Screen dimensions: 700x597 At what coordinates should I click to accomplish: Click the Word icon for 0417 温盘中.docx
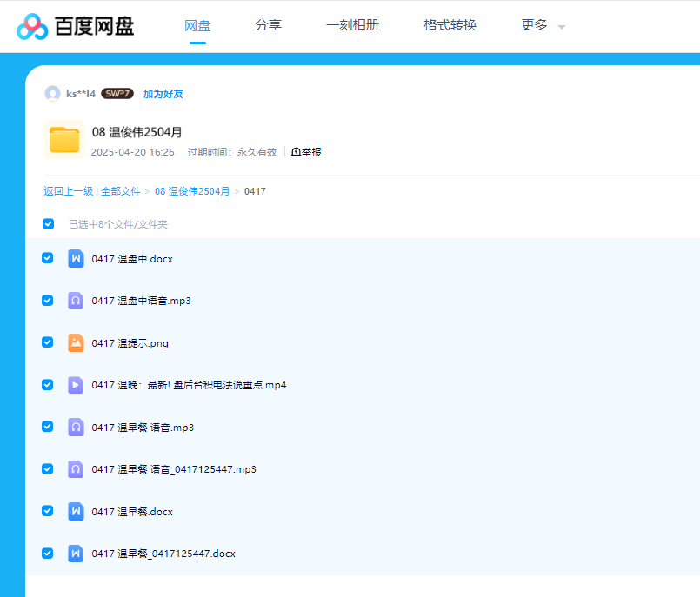pos(76,259)
